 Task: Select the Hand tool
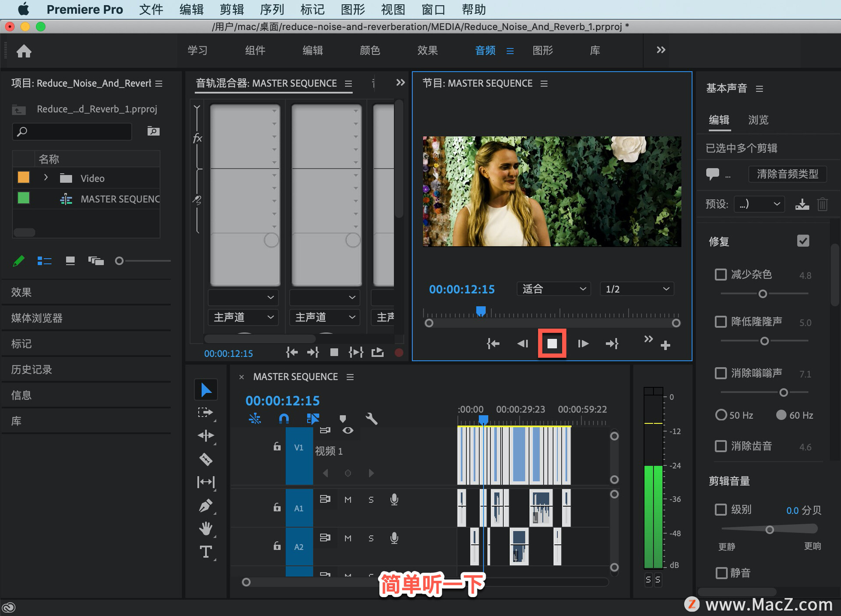click(205, 528)
